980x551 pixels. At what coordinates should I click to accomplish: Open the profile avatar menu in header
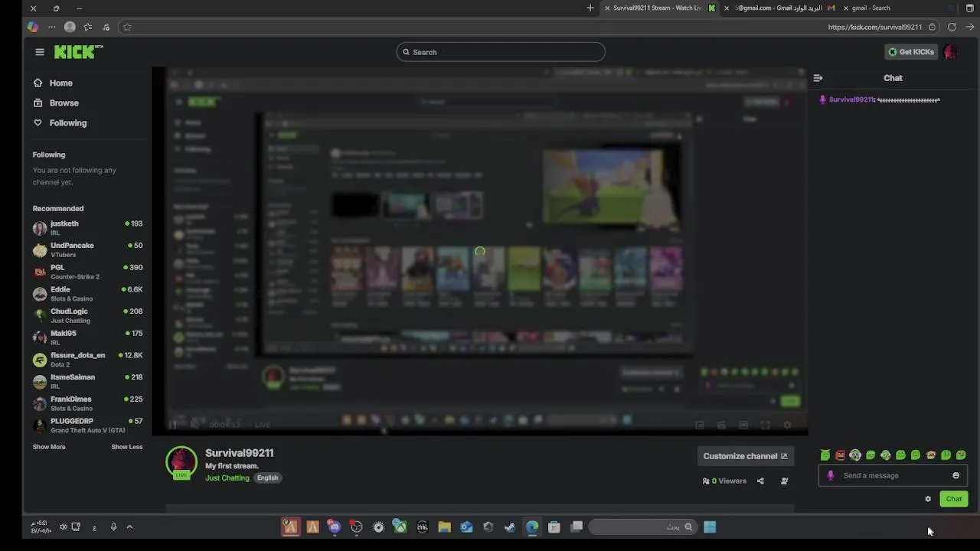[950, 52]
